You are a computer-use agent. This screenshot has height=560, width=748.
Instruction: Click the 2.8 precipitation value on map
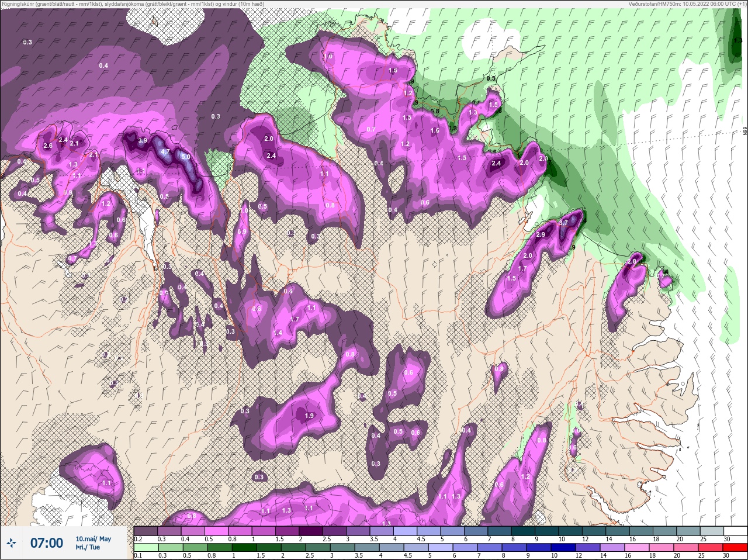tap(631, 262)
